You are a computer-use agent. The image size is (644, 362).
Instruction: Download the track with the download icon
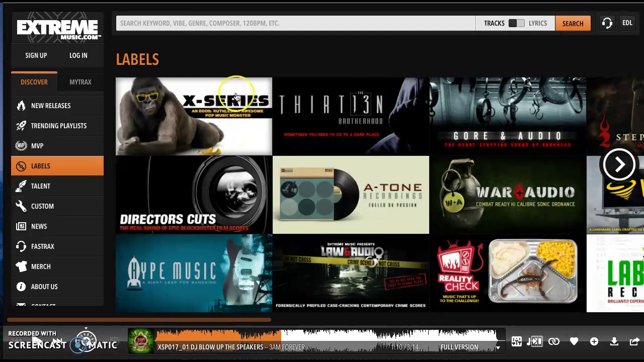tap(614, 342)
